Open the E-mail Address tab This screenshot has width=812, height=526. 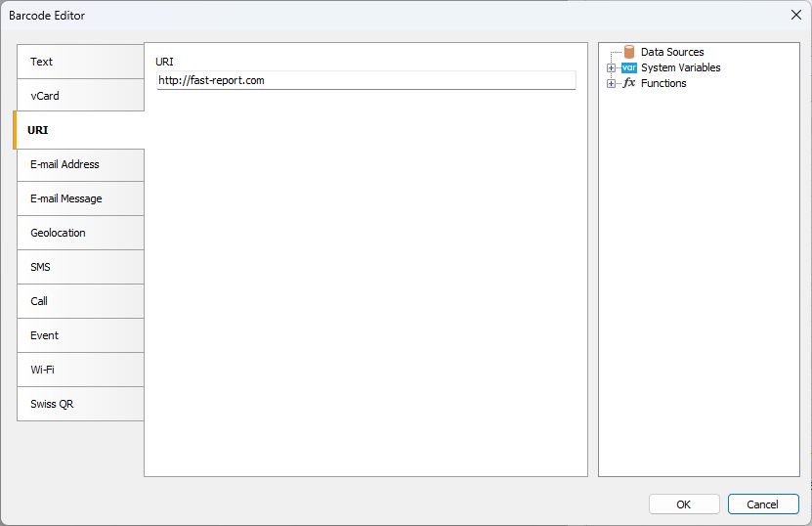point(80,165)
